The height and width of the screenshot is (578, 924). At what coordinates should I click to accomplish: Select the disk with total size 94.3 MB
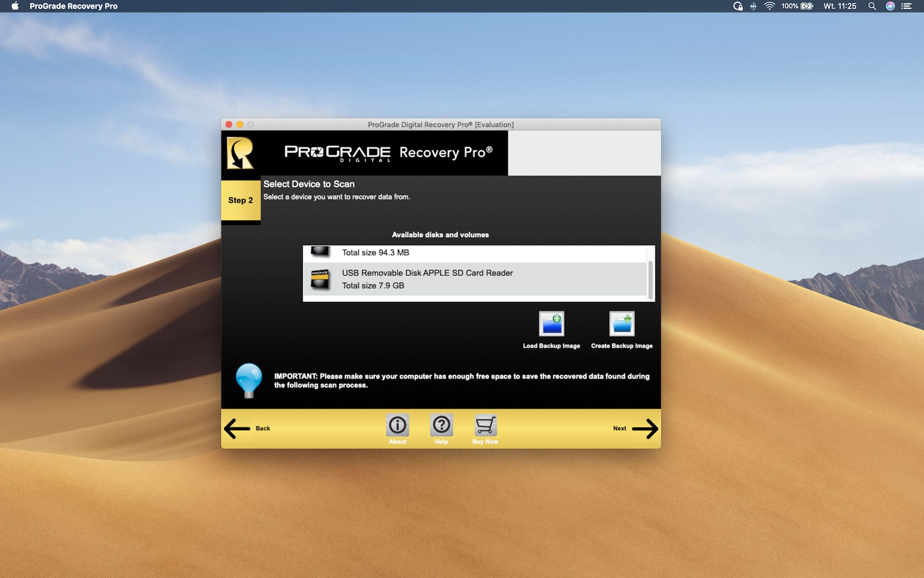[x=475, y=253]
